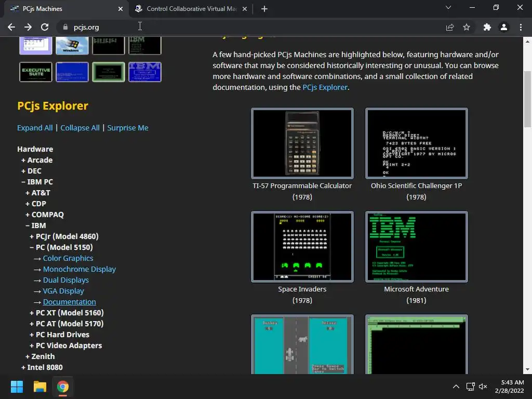Viewport: 532px width, 399px height.
Task: Click the muted volume icon
Action: pos(483,387)
